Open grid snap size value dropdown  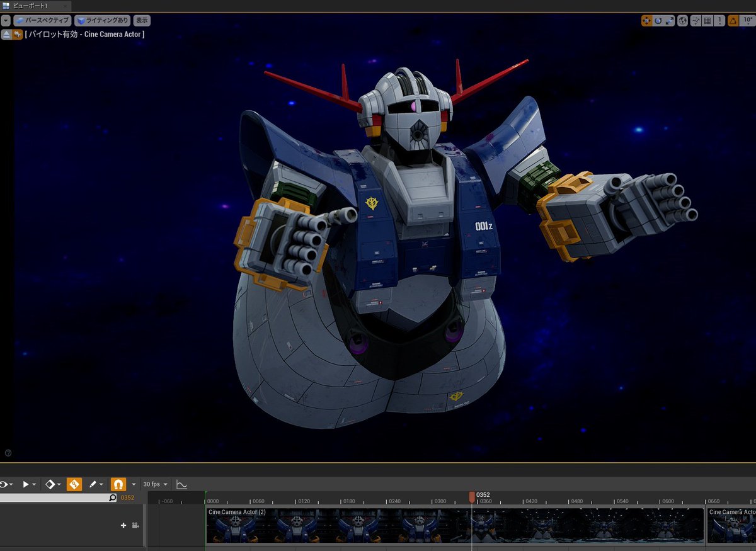(719, 21)
